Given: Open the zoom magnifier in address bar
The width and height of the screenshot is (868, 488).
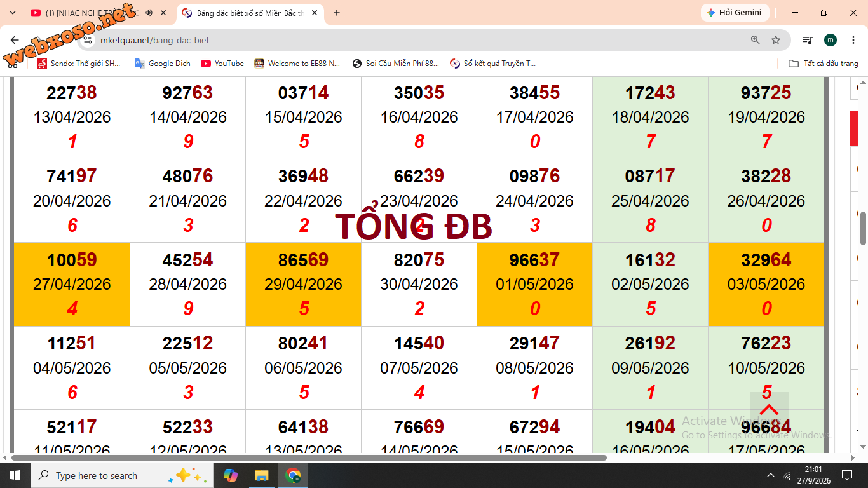Looking at the screenshot, I should click(x=756, y=40).
